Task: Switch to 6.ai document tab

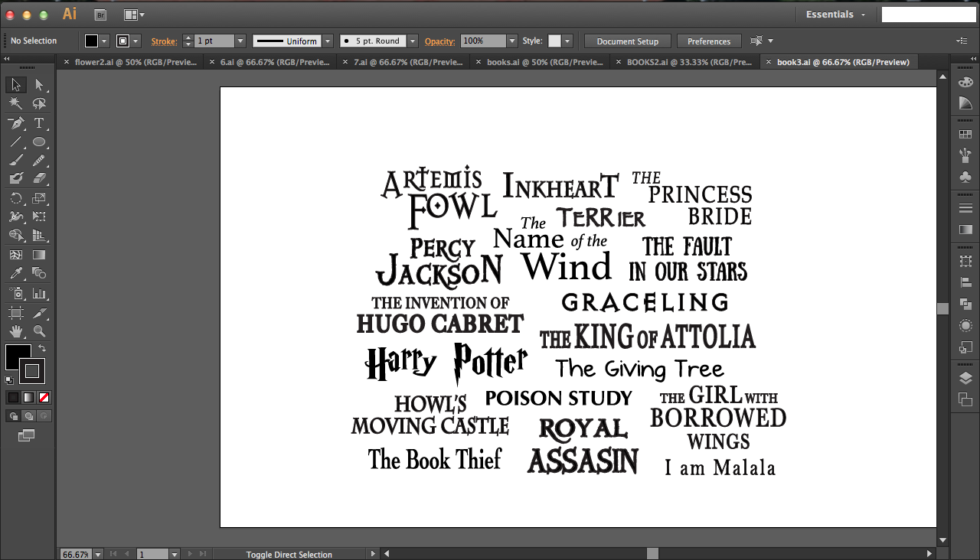Action: [x=269, y=62]
